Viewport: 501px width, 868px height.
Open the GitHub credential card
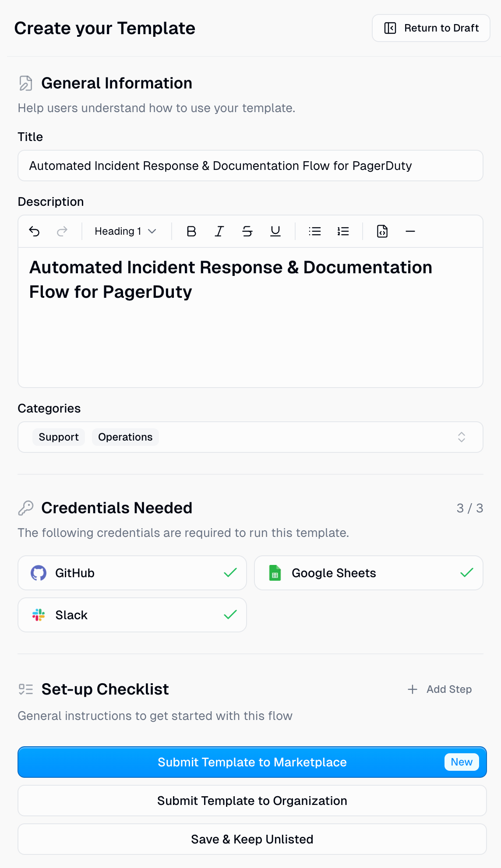click(x=132, y=573)
